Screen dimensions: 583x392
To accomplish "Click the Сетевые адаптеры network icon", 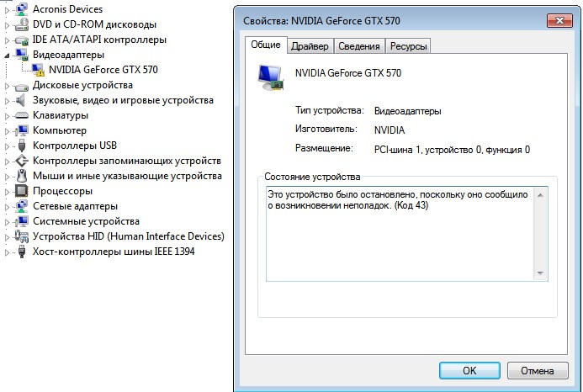I will point(22,206).
